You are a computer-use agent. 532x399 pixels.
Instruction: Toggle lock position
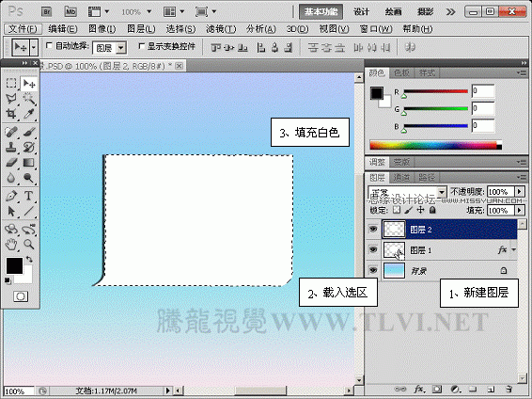click(420, 210)
